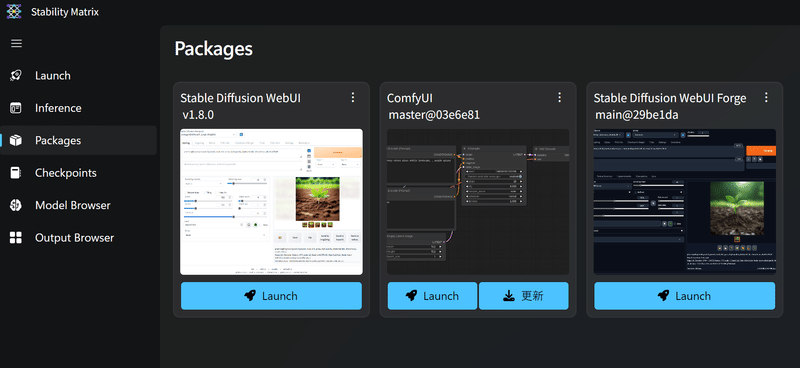Click the Launch rocket sidebar icon
The image size is (800, 368).
16,76
